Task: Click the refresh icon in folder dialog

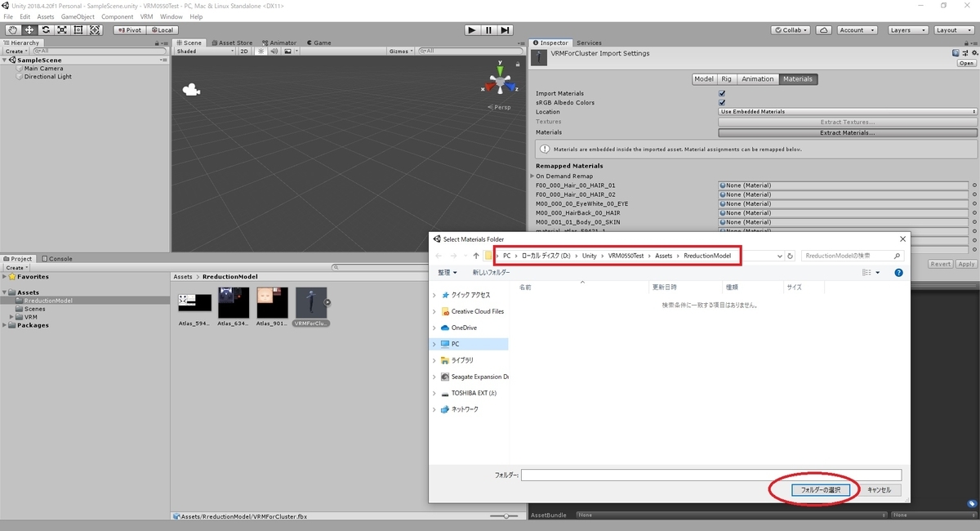Action: point(791,256)
